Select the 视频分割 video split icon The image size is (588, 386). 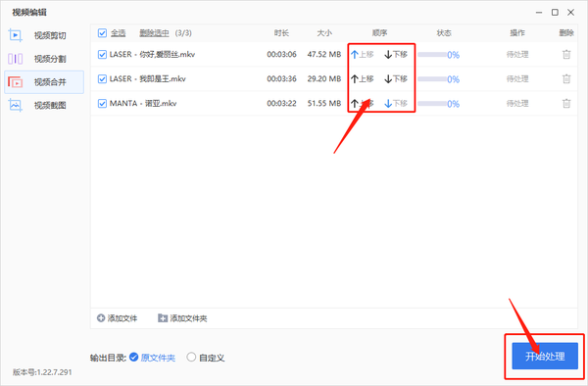(x=16, y=59)
